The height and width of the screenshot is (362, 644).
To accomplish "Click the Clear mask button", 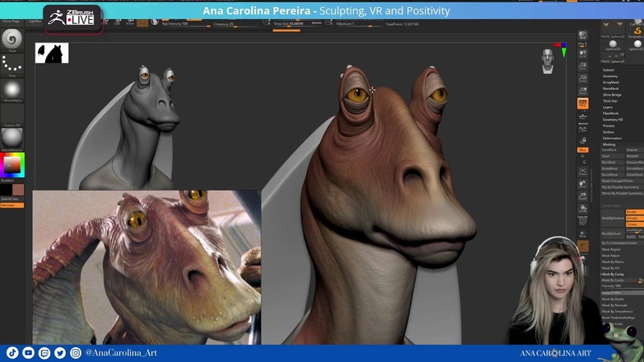I will tap(613, 156).
